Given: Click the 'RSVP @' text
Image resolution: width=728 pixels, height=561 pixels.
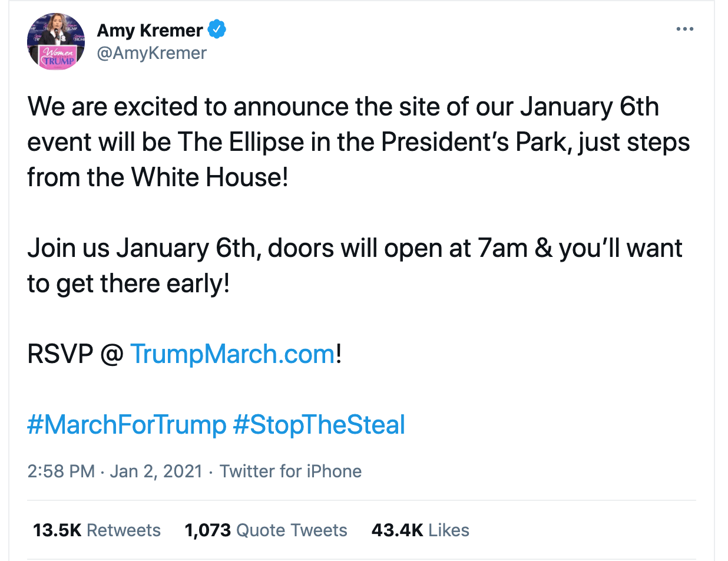Looking at the screenshot, I should coord(75,354).
